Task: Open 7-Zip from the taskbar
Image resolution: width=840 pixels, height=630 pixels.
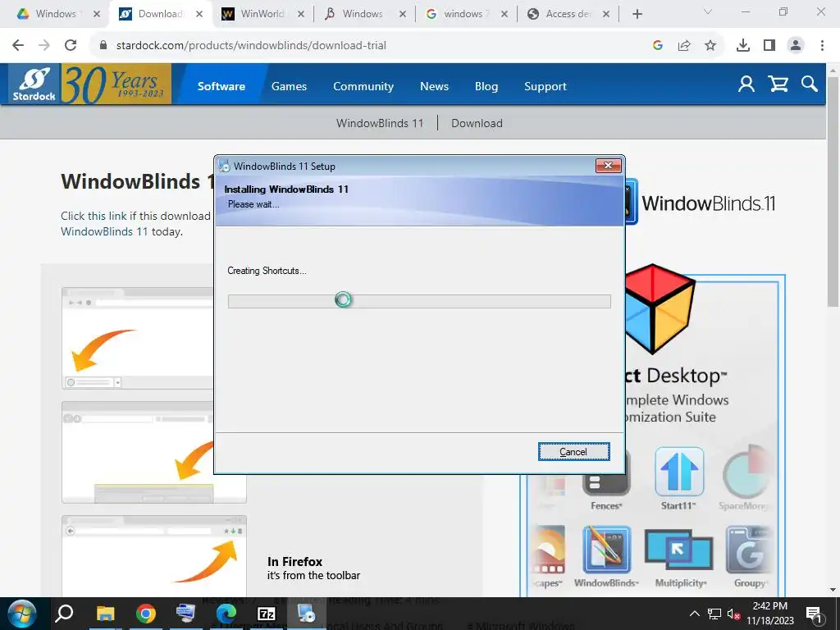Action: click(x=267, y=614)
